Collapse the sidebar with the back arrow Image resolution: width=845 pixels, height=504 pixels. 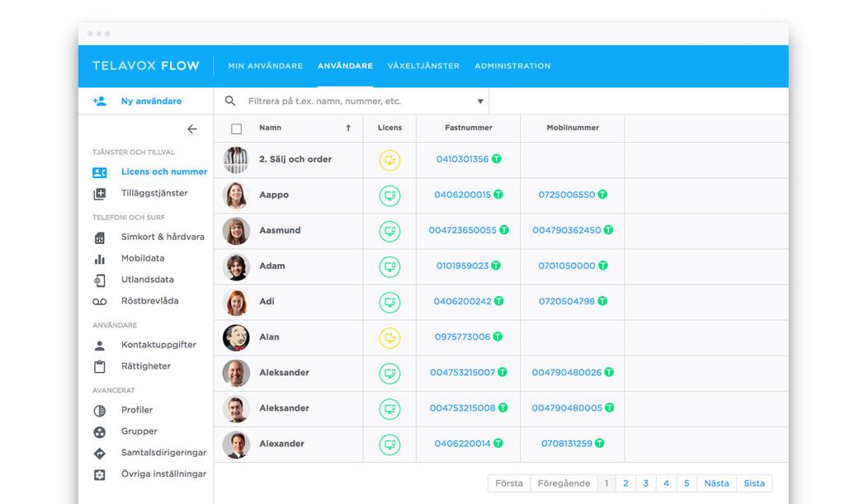tap(191, 129)
